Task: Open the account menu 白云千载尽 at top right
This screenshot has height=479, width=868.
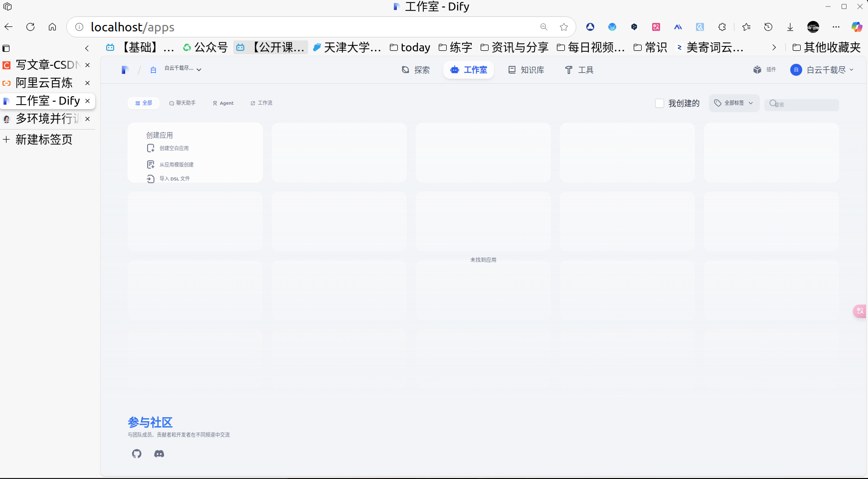Action: (822, 70)
